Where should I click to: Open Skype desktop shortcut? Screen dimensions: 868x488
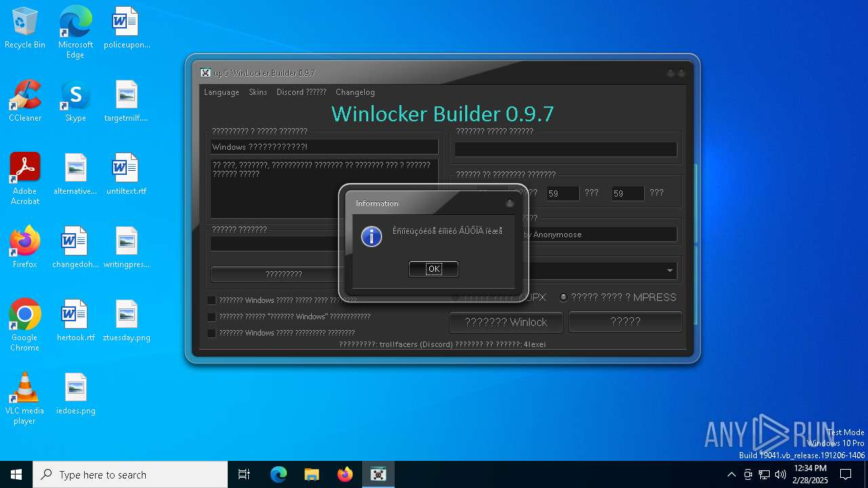point(75,102)
